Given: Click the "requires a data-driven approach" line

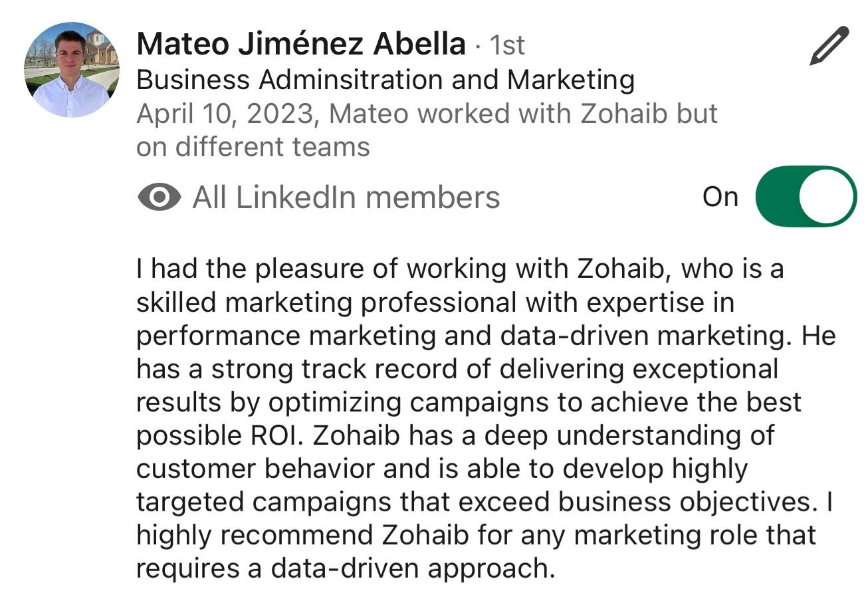Looking at the screenshot, I should point(345,568).
